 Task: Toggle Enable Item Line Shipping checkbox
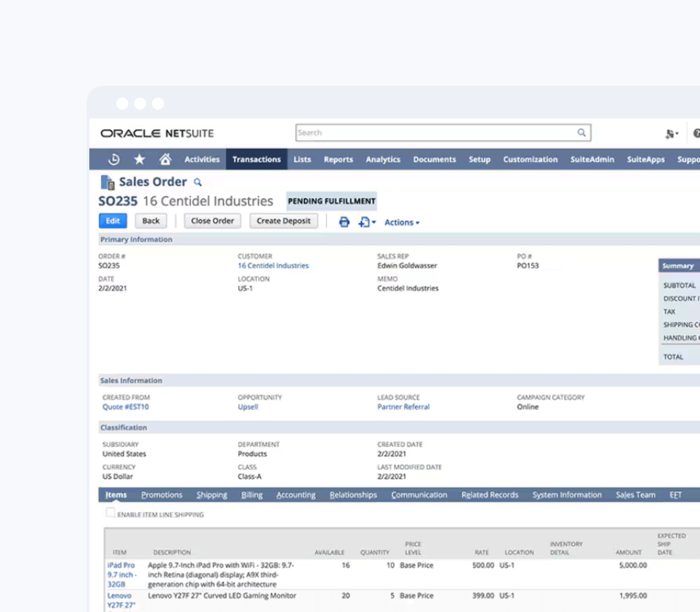[x=111, y=513]
